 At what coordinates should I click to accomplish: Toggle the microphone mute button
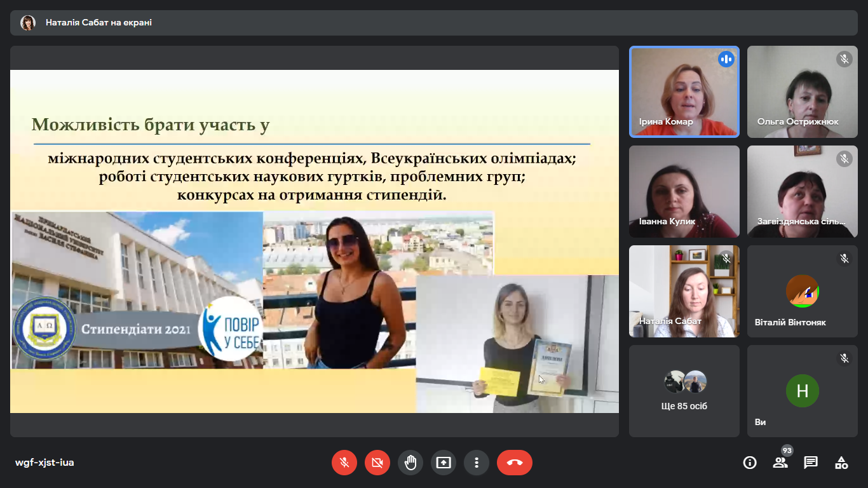coord(344,463)
